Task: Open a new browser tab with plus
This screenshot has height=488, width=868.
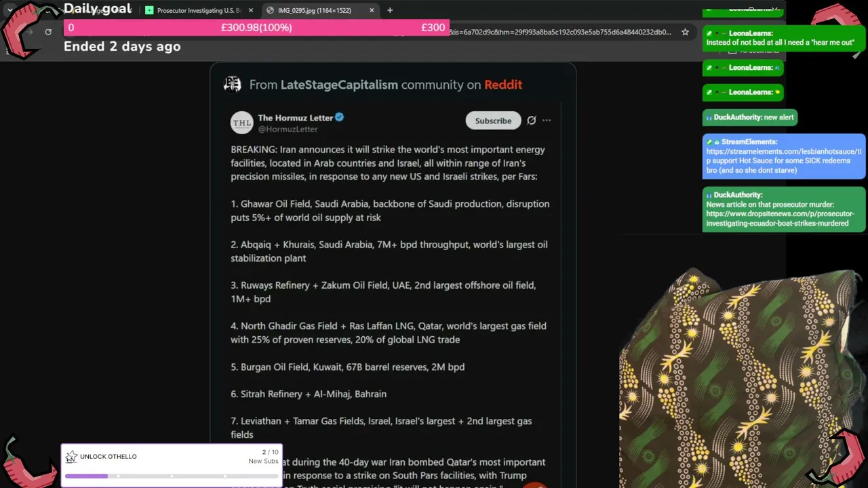Action: (390, 10)
